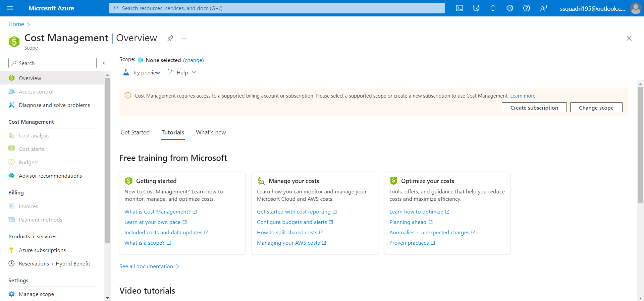Open the Cloud Shell icon in top bar
Screen dimensions: 644x301
459,8
